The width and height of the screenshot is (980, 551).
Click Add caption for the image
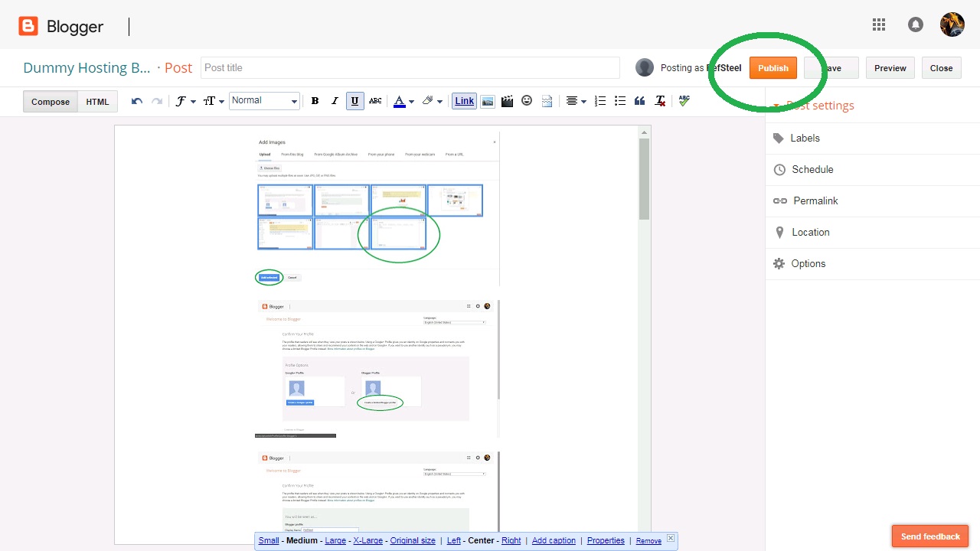point(554,540)
